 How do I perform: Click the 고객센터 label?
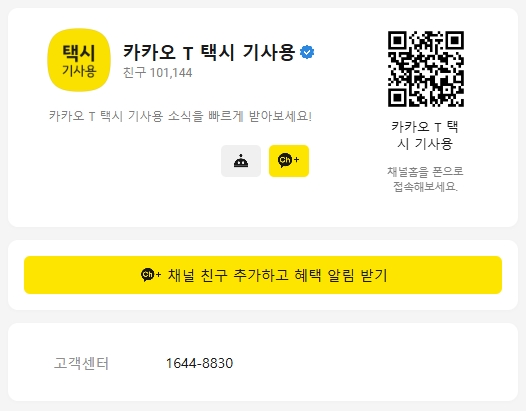pyautogui.click(x=82, y=363)
